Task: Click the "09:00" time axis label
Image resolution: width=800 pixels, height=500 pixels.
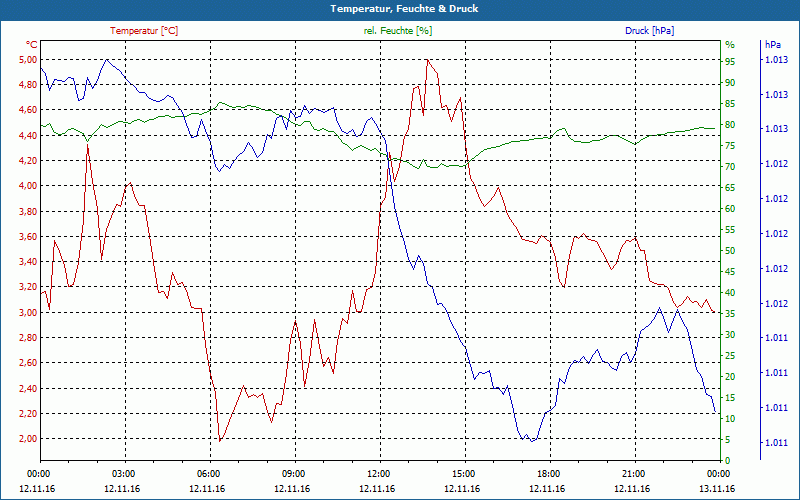Action: [293, 474]
